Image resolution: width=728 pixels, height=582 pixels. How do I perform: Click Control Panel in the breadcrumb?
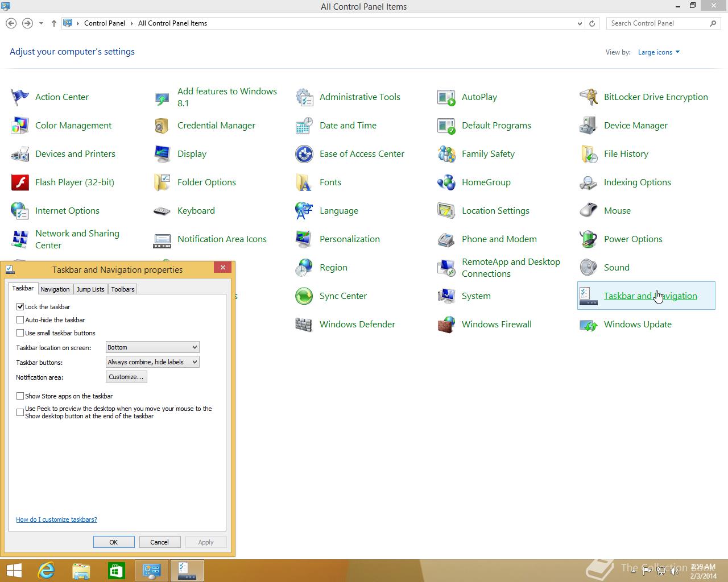[105, 23]
